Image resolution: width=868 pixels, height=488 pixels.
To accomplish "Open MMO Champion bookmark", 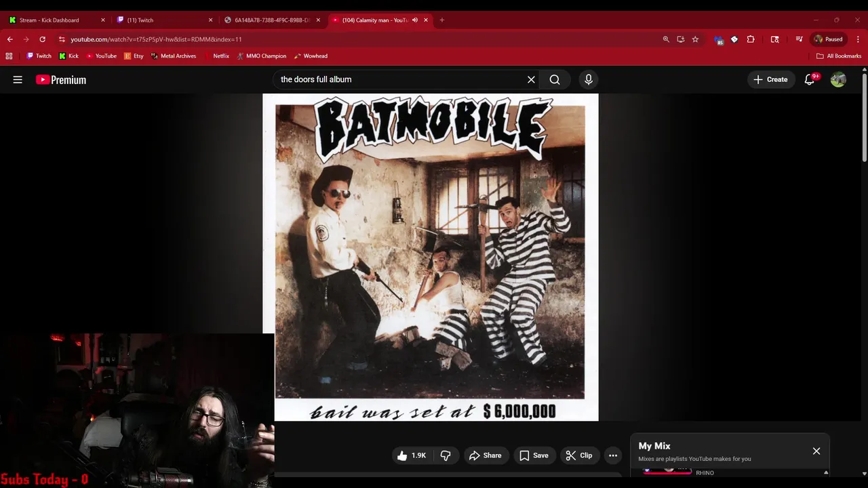I will coord(262,56).
